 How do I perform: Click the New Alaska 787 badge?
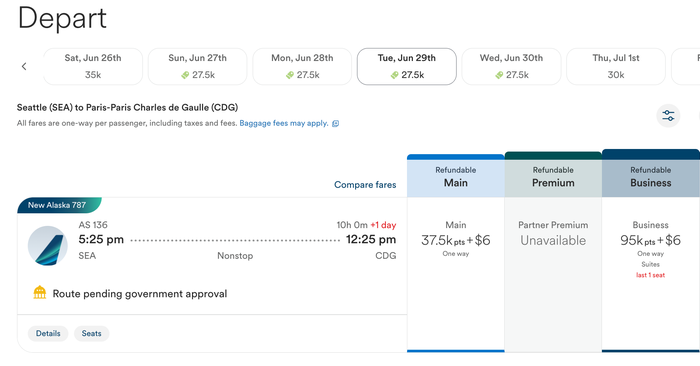click(x=59, y=205)
